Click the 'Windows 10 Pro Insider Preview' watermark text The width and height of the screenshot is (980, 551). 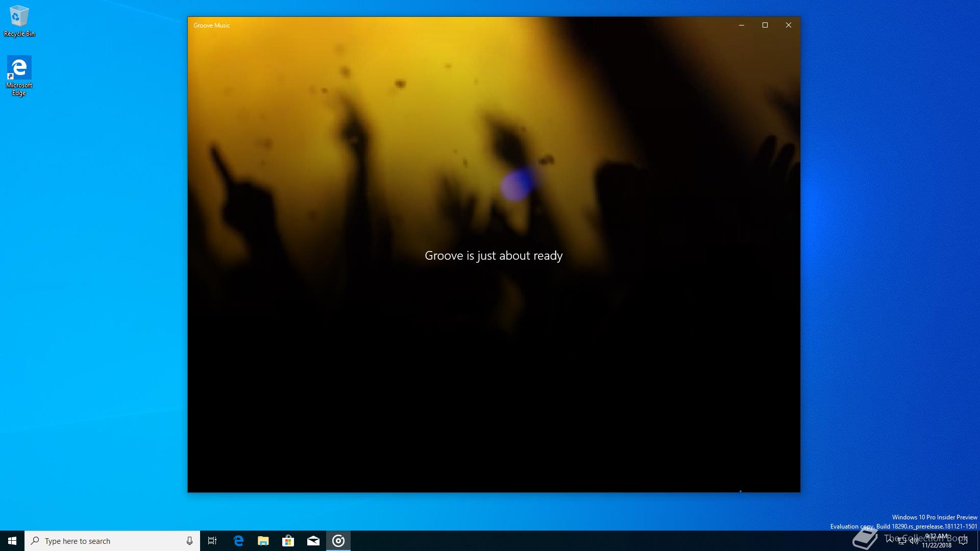[x=935, y=517]
